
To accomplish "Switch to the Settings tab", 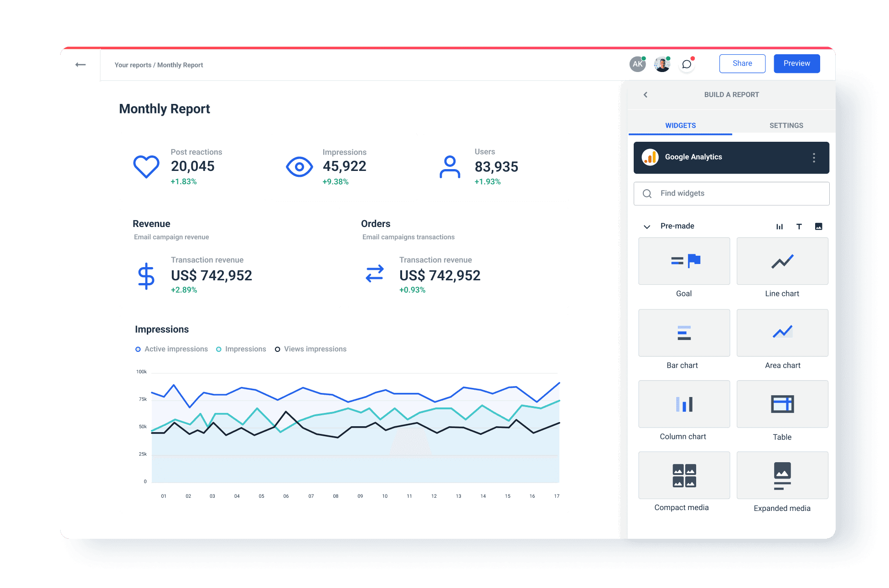I will click(x=786, y=125).
